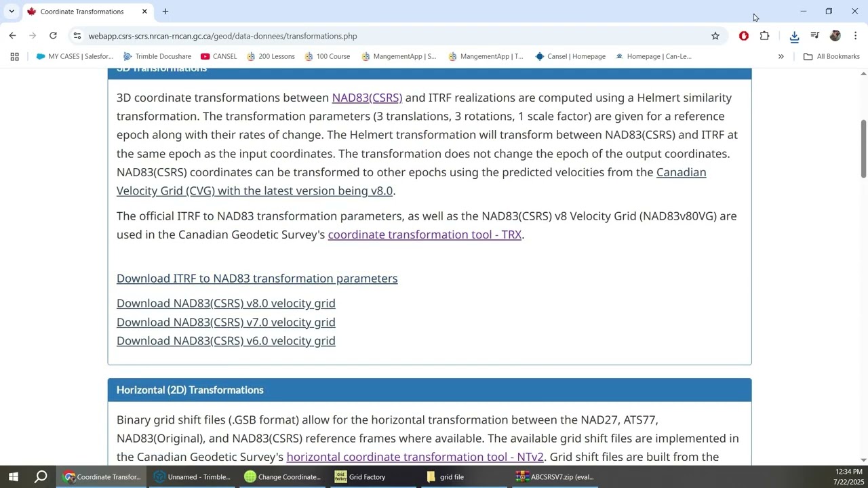868x488 pixels.
Task: Focus the URL address bar
Action: [393, 36]
